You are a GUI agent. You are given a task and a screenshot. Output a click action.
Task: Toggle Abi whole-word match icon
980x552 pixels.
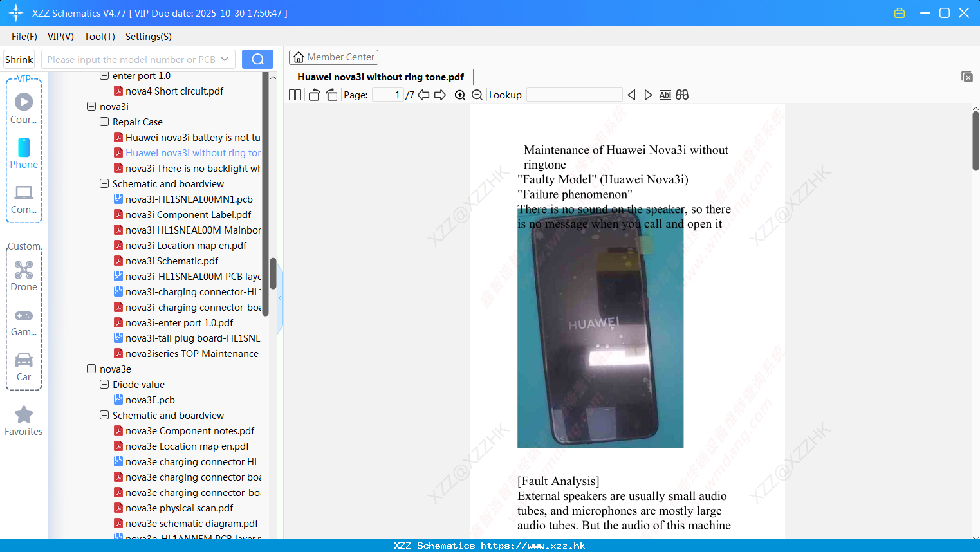665,95
